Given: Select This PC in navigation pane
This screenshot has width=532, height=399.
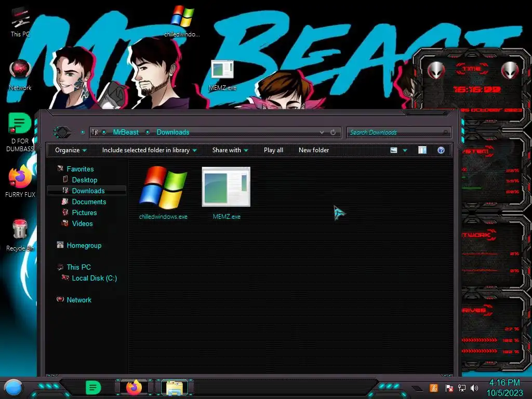Looking at the screenshot, I should pyautogui.click(x=79, y=267).
